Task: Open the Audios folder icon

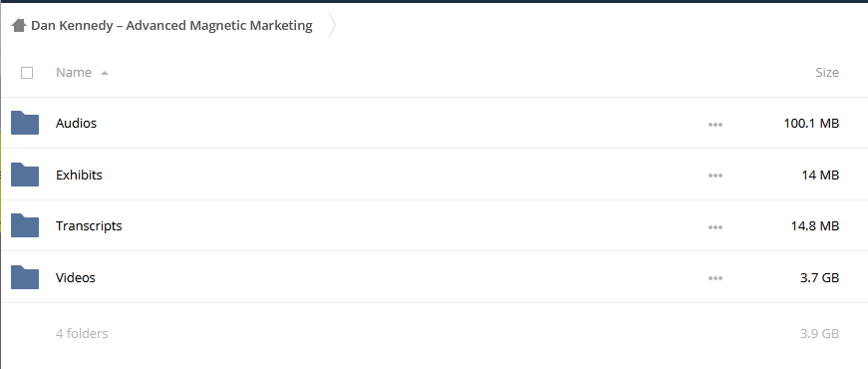Action: pos(25,123)
